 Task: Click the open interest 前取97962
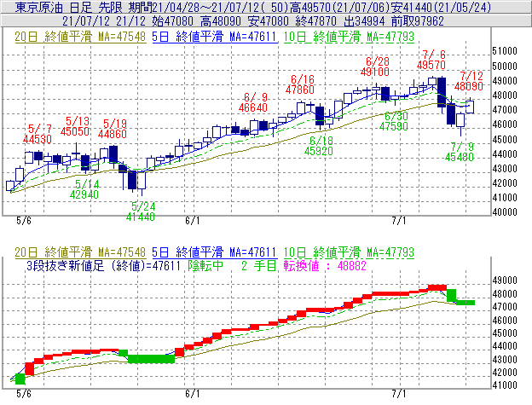coord(417,21)
